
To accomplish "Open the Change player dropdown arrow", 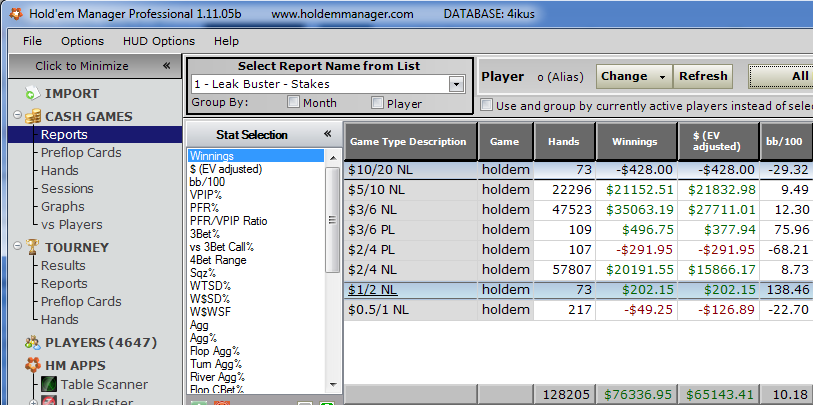I will [x=661, y=76].
